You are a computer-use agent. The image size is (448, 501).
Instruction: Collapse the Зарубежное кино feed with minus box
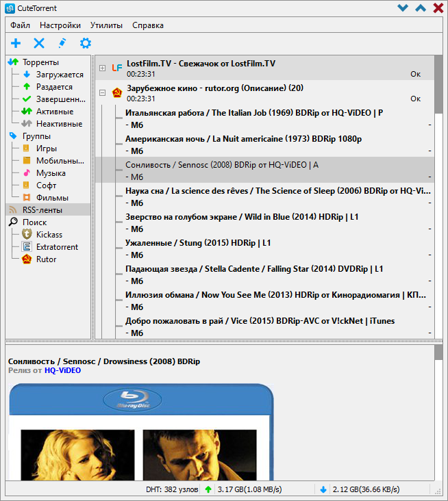pyautogui.click(x=102, y=92)
